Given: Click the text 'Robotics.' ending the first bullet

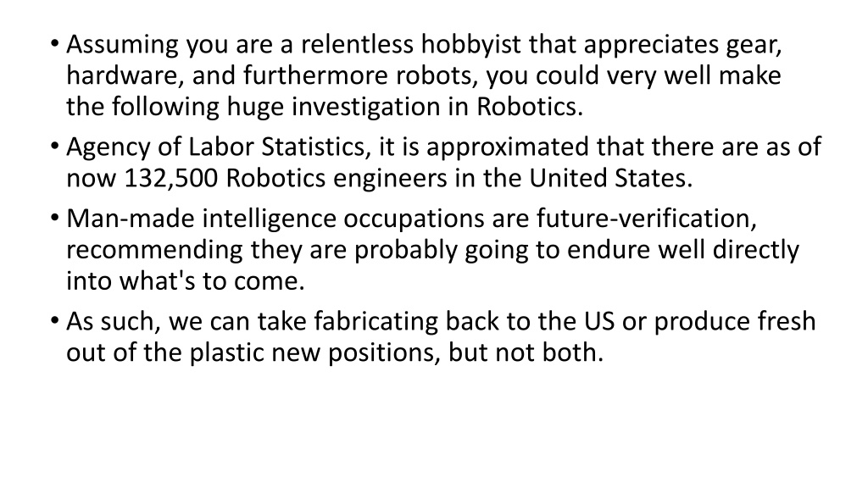Looking at the screenshot, I should (x=530, y=107).
